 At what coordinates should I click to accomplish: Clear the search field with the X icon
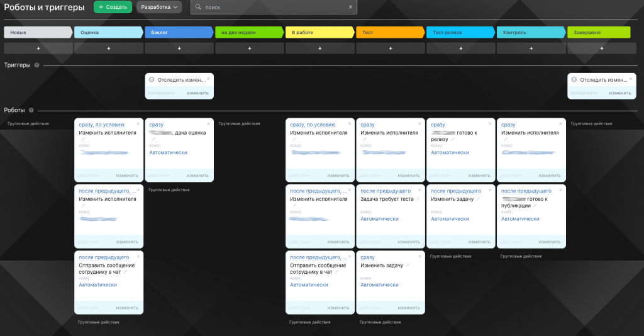point(351,7)
